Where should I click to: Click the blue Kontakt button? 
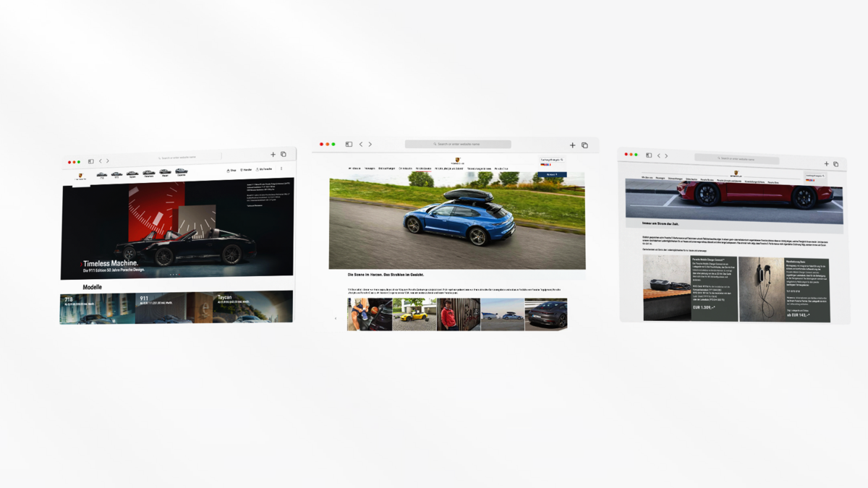point(552,174)
